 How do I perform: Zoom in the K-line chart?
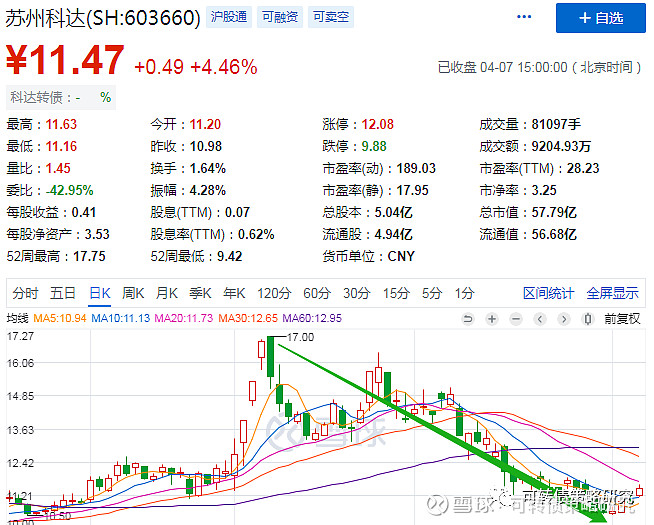(492, 319)
